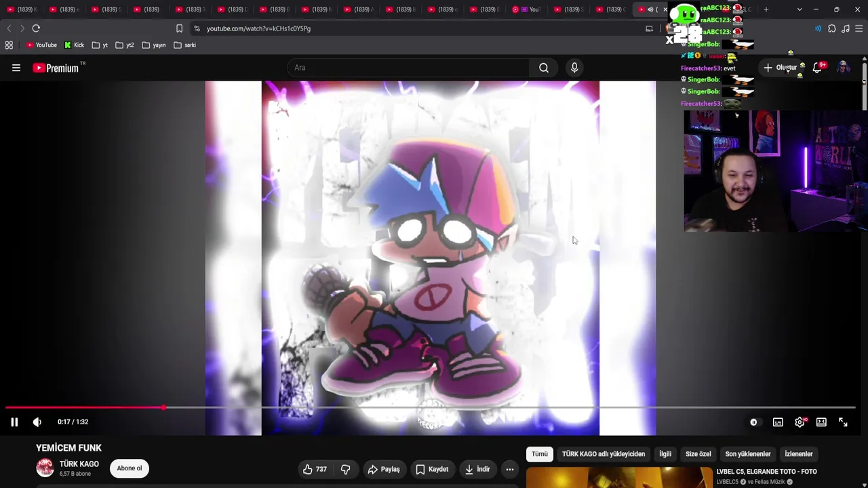Open the TÜRK KAGO channel avatar
This screenshot has height=488, width=868.
45,468
